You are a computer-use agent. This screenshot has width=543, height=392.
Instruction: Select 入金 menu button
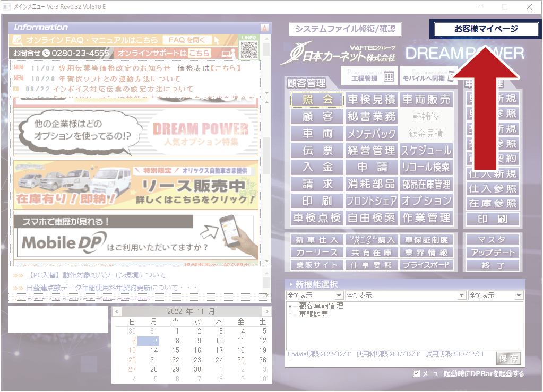coord(317,167)
